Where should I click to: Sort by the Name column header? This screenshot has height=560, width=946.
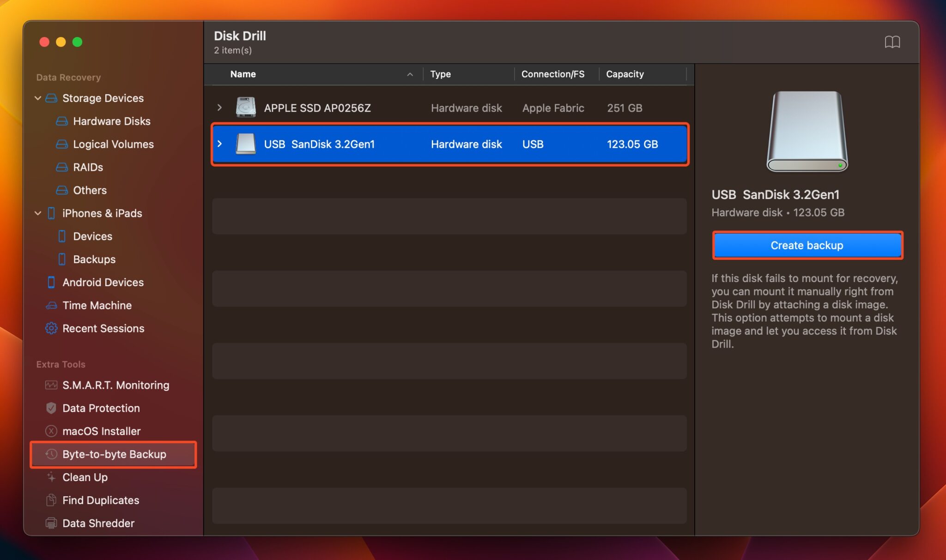243,74
